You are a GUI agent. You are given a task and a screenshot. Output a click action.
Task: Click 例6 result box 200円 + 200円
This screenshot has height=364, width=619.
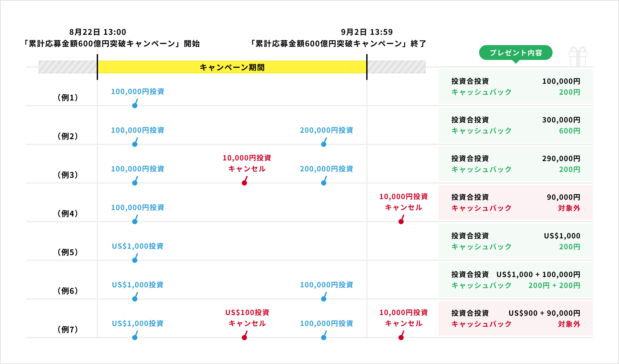516,280
